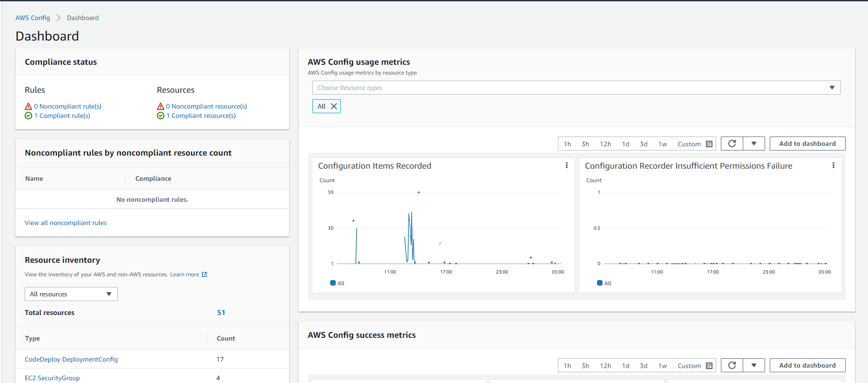Image resolution: width=868 pixels, height=383 pixels.
Task: Click the green check icon beside Compliant resource(s)
Action: [x=161, y=116]
